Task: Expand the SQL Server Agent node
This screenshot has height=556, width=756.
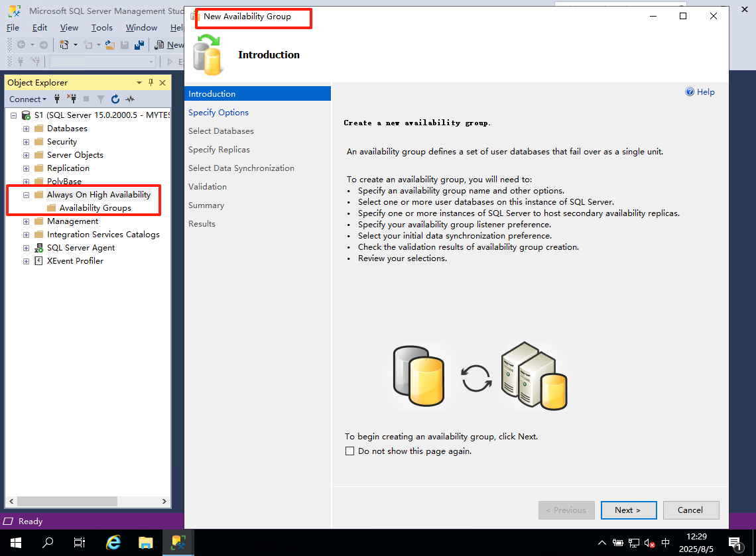Action: [26, 248]
